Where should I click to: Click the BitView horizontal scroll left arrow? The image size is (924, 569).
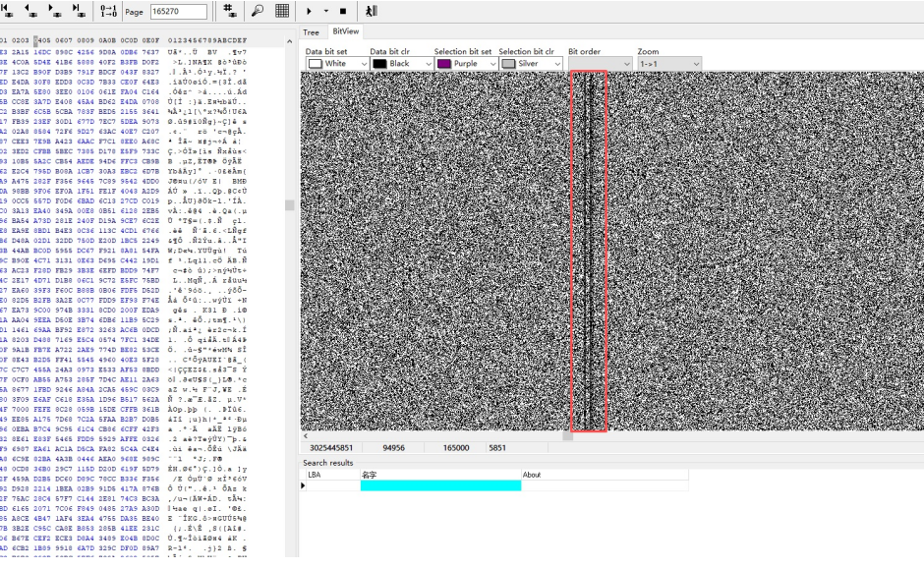click(306, 436)
